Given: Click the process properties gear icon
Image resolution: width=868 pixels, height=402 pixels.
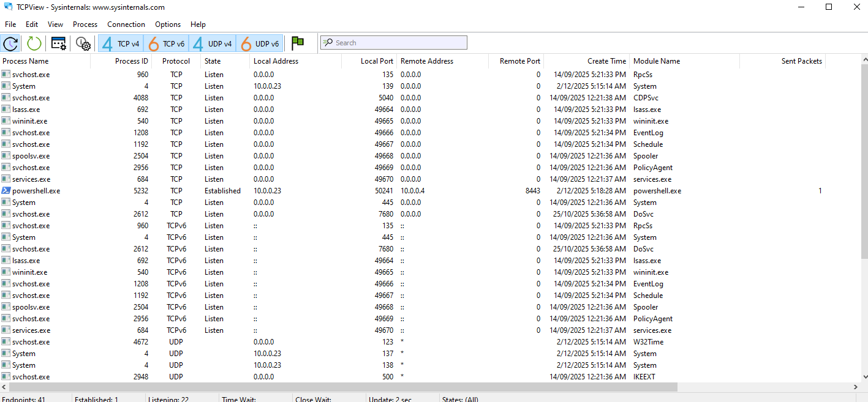Looking at the screenshot, I should [83, 43].
